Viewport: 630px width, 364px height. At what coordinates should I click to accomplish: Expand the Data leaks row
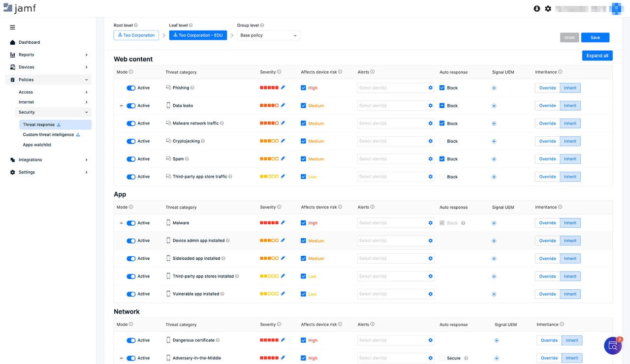[x=121, y=106]
